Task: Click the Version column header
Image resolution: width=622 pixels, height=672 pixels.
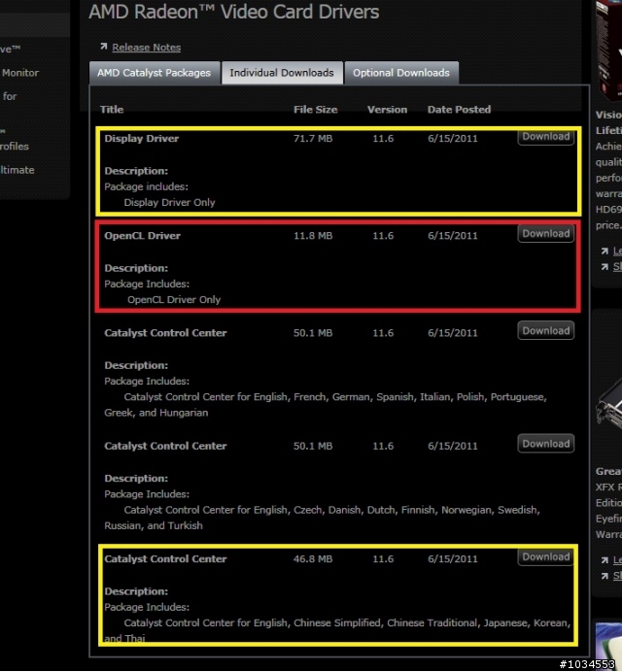Action: 388,110
